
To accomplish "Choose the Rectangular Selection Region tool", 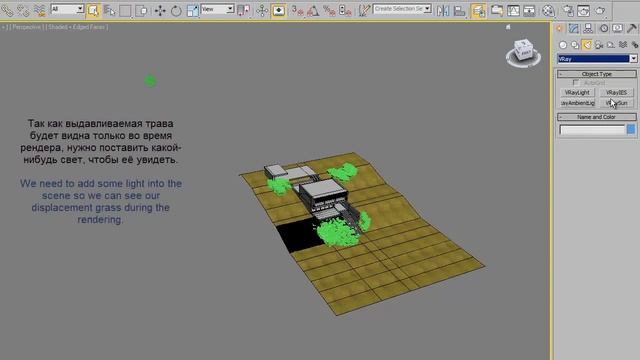I will [126, 11].
